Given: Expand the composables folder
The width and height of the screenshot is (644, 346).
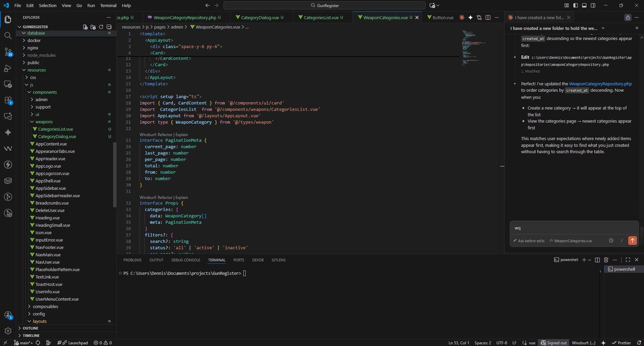Looking at the screenshot, I should [x=45, y=306].
